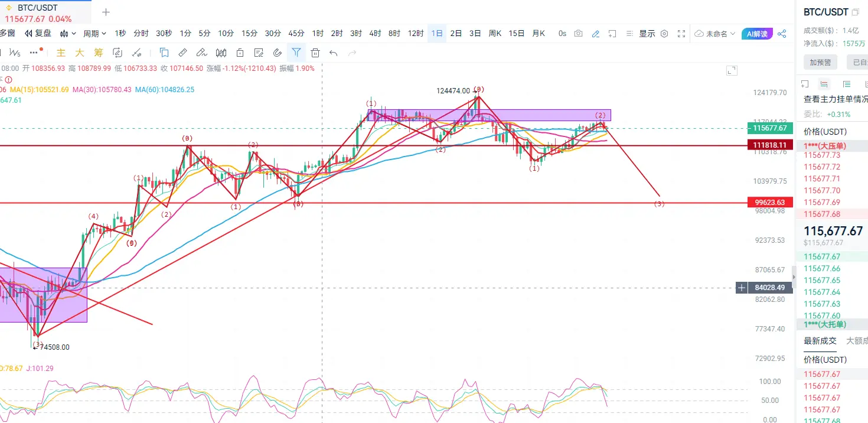The height and width of the screenshot is (423, 868).
Task: Toggle the magnet snap icon
Action: 277,53
